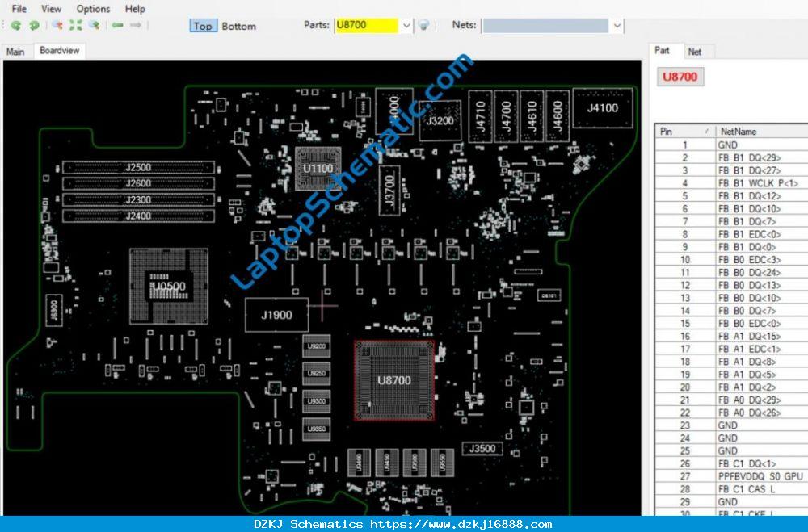The width and height of the screenshot is (808, 532).
Task: Select pin 26 row FB_C1_DQ<1>
Action: click(731, 463)
